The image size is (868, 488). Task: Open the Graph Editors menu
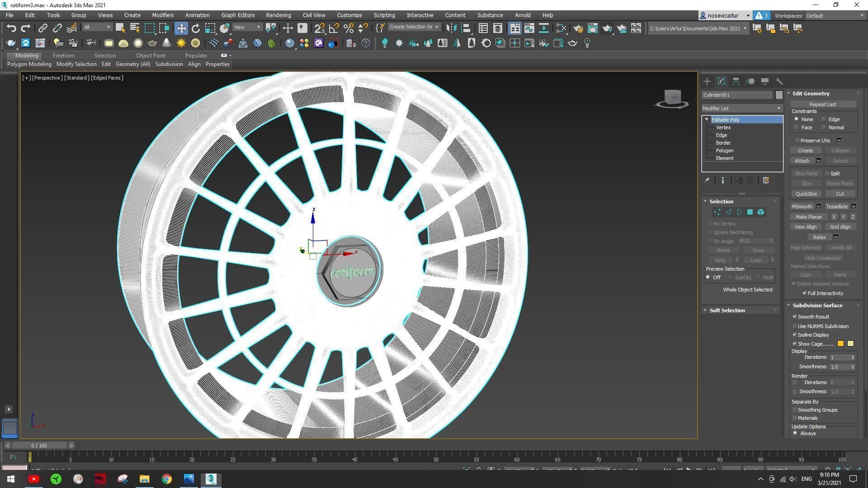click(238, 15)
